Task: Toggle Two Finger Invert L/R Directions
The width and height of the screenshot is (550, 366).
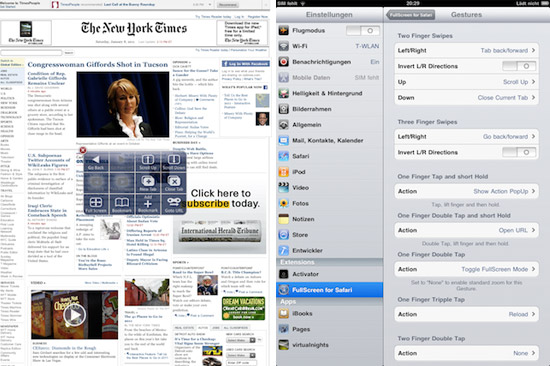Action: click(519, 66)
